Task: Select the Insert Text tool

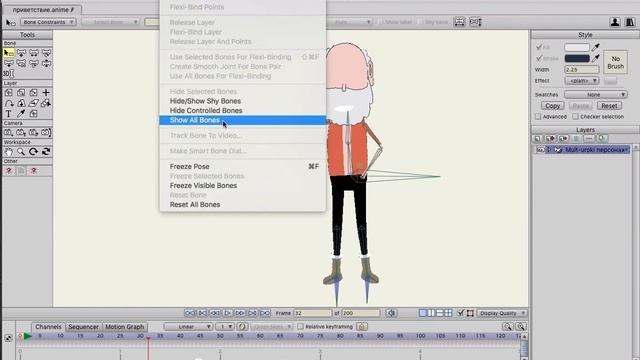Action: pos(9,114)
